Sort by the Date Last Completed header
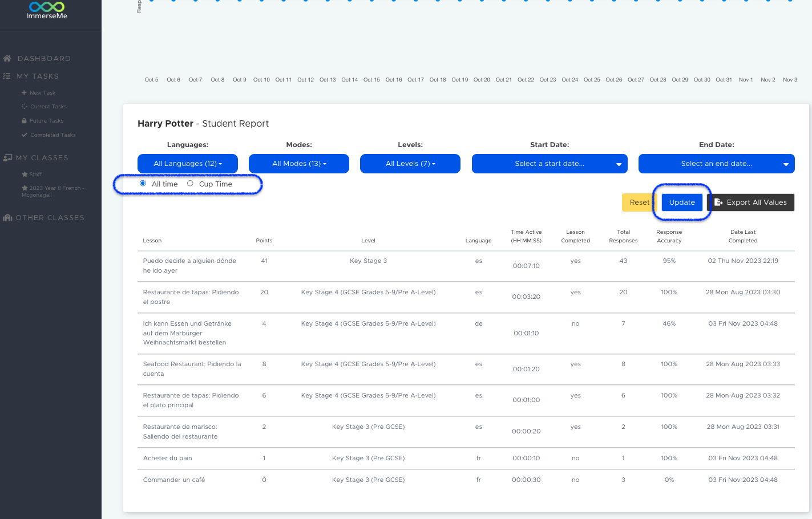This screenshot has height=519, width=812. tap(743, 236)
